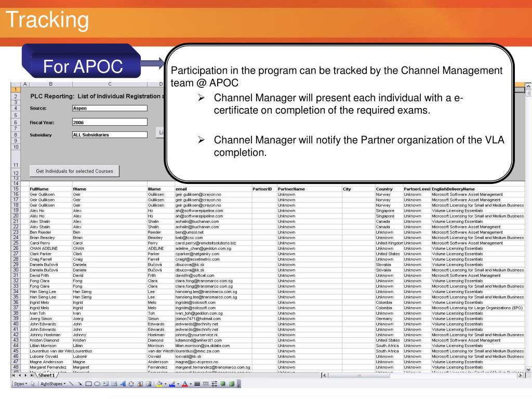The image size is (532, 399).
Task: Click the City heading cell
Action: (358, 189)
